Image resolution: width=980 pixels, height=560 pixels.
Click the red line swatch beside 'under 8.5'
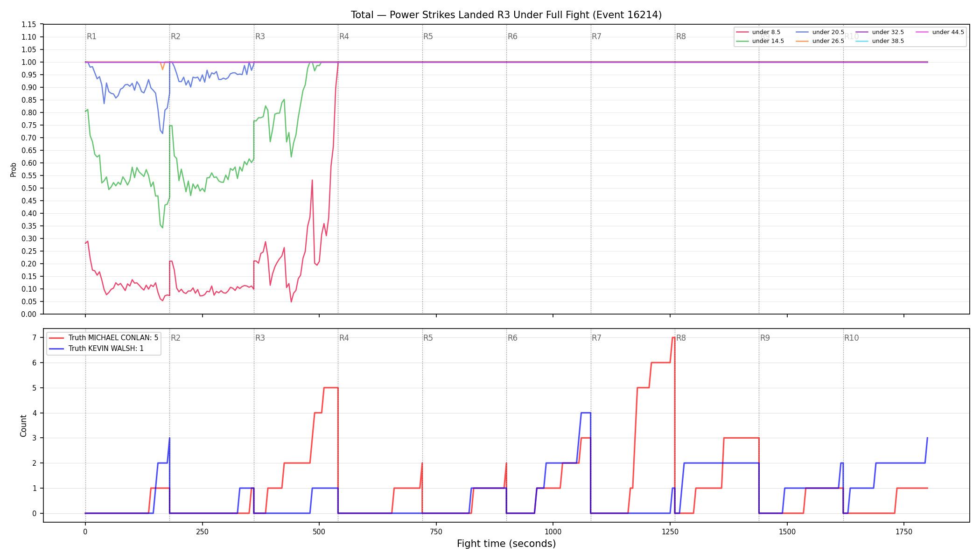[x=742, y=32]
